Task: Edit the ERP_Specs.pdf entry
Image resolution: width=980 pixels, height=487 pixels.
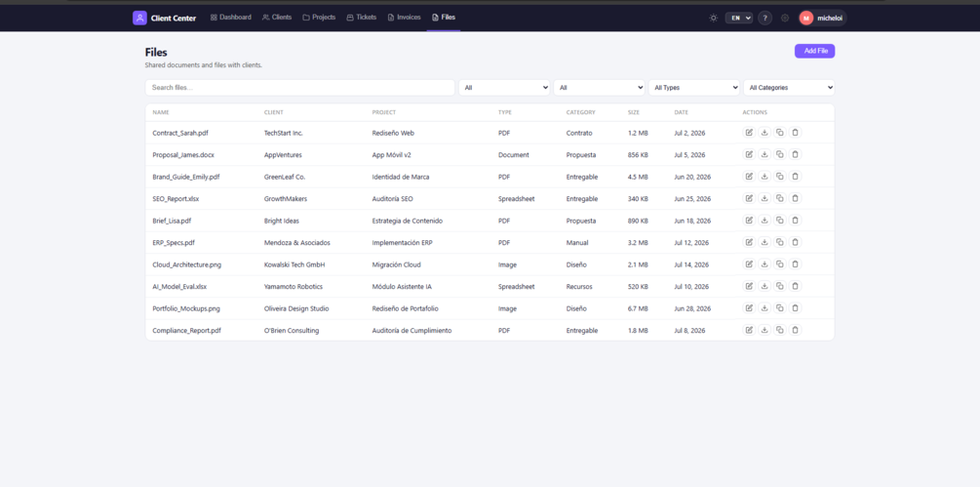Action: point(749,242)
